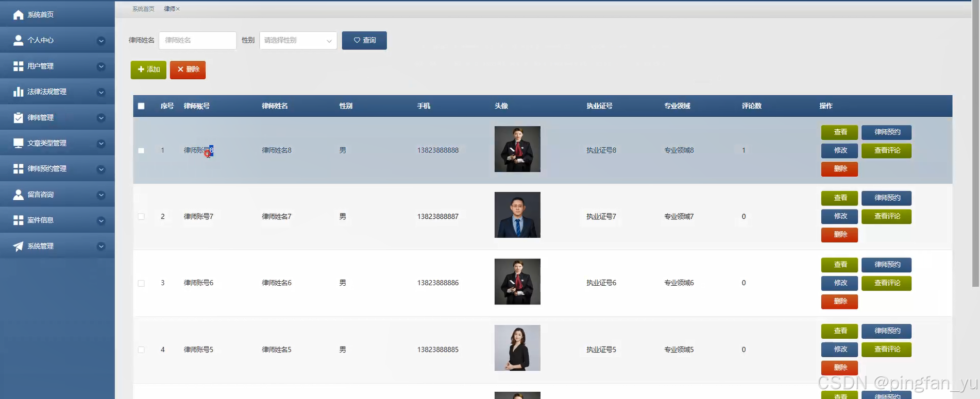Click the paper plane icon for 系统管理

click(x=18, y=246)
